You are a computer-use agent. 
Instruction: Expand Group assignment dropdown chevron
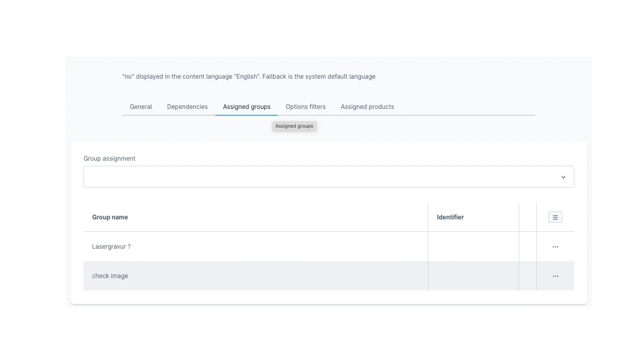pyautogui.click(x=563, y=177)
